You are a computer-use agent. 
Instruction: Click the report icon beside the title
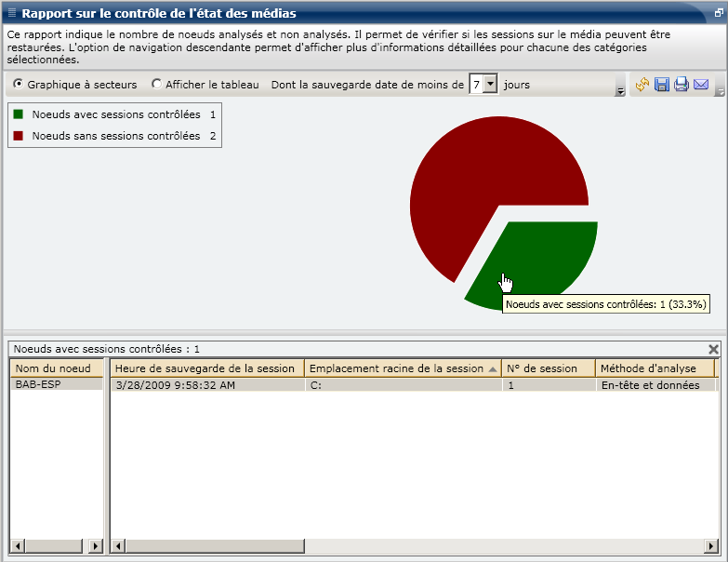10,14
